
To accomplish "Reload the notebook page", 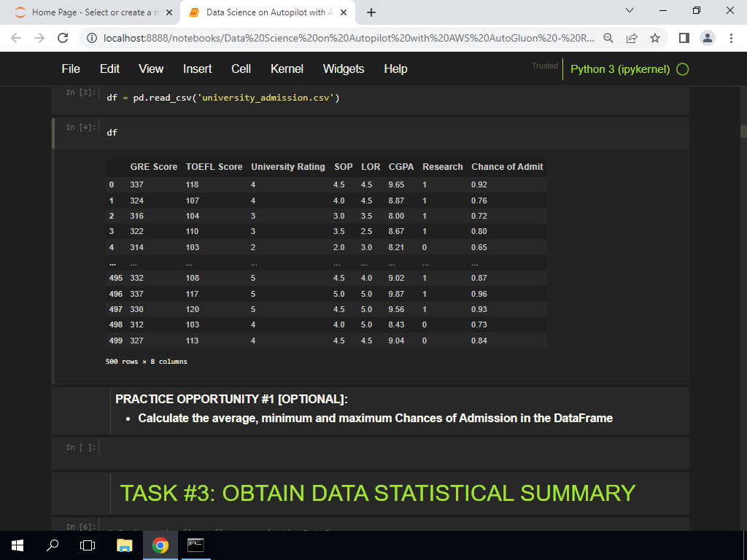I will point(63,38).
